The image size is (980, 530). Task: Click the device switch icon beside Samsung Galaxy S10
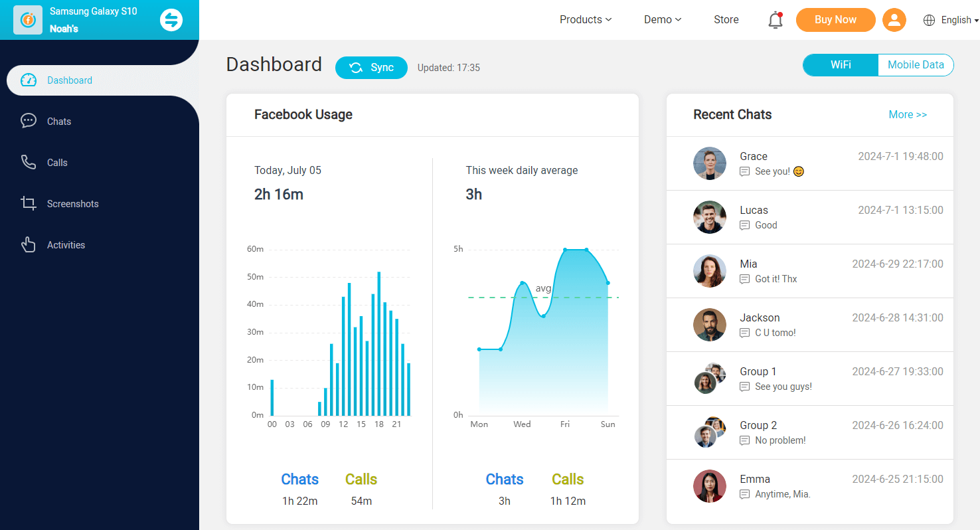tap(171, 20)
